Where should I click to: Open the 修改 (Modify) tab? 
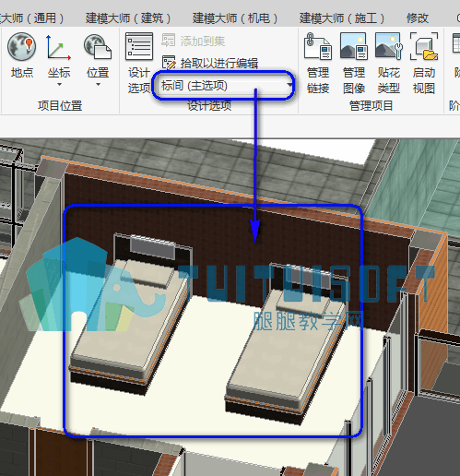[418, 18]
